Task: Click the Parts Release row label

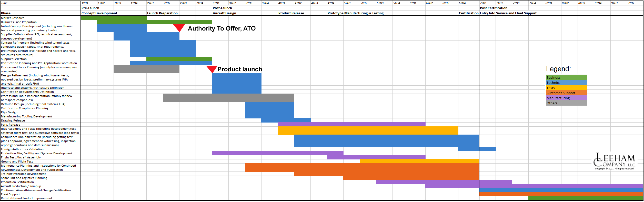Action: point(11,125)
